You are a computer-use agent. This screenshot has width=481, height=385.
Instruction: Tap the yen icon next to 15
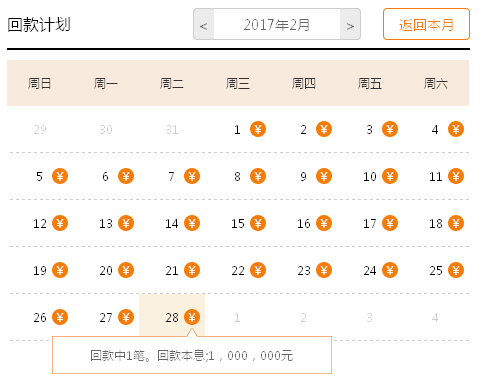[x=258, y=223]
